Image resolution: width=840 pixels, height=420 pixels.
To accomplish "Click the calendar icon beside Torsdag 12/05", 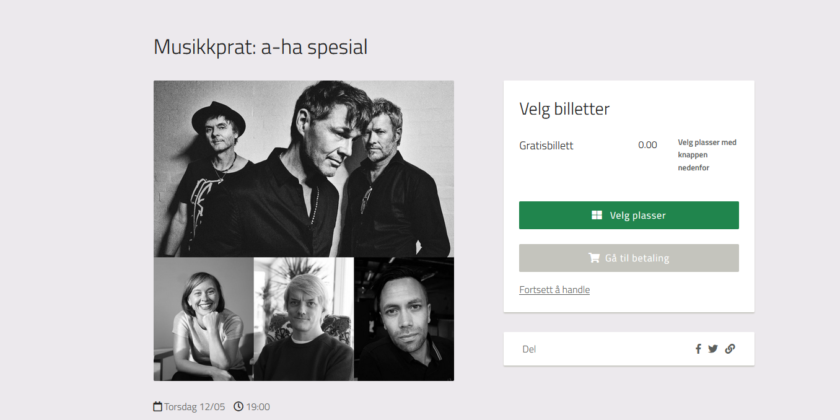I will coord(158,407).
